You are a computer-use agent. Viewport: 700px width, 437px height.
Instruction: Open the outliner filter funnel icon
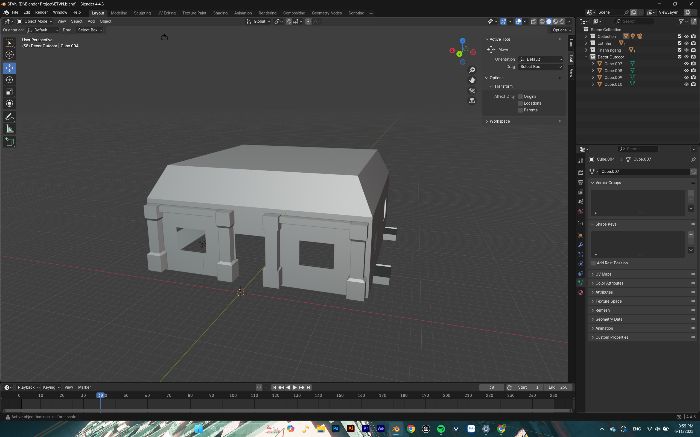pyautogui.click(x=682, y=21)
